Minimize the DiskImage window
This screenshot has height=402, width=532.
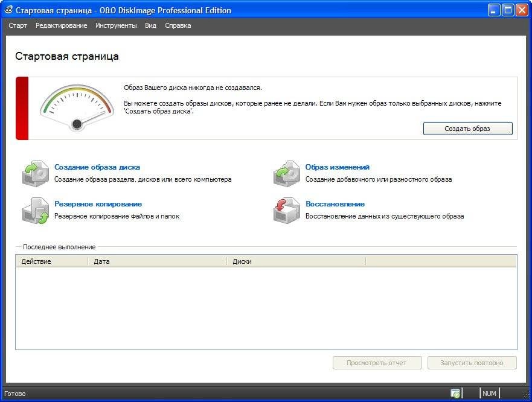[494, 10]
